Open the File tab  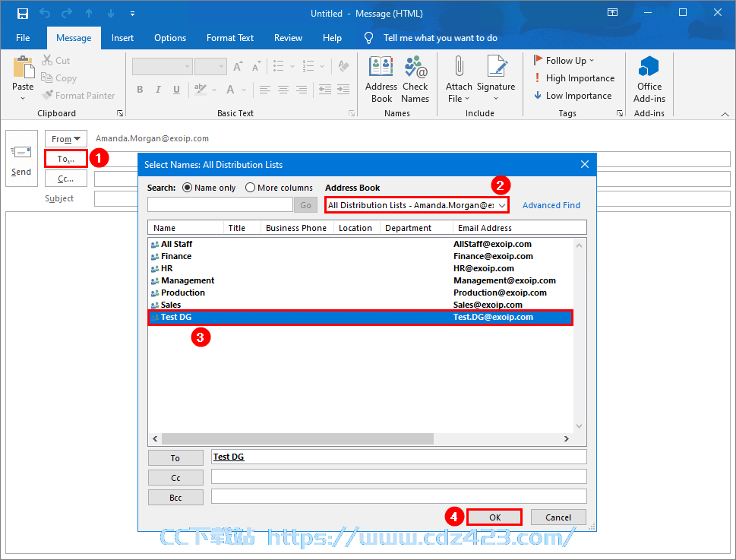tap(23, 38)
